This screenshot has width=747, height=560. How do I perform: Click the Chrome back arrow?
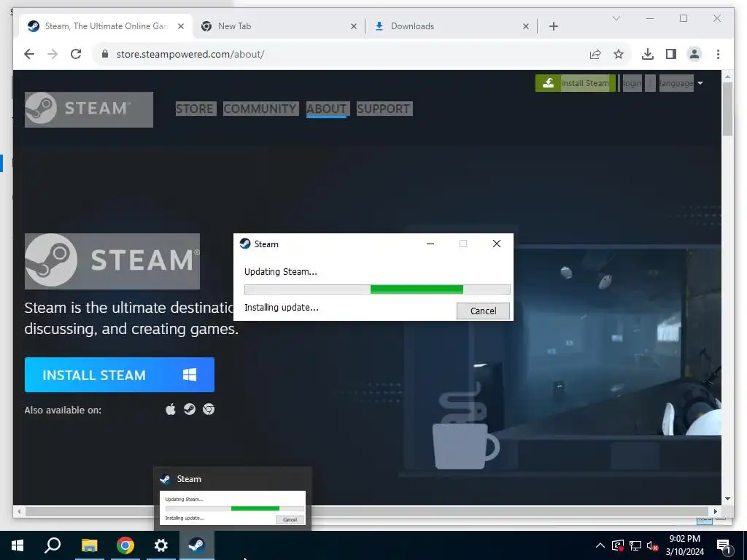(29, 54)
